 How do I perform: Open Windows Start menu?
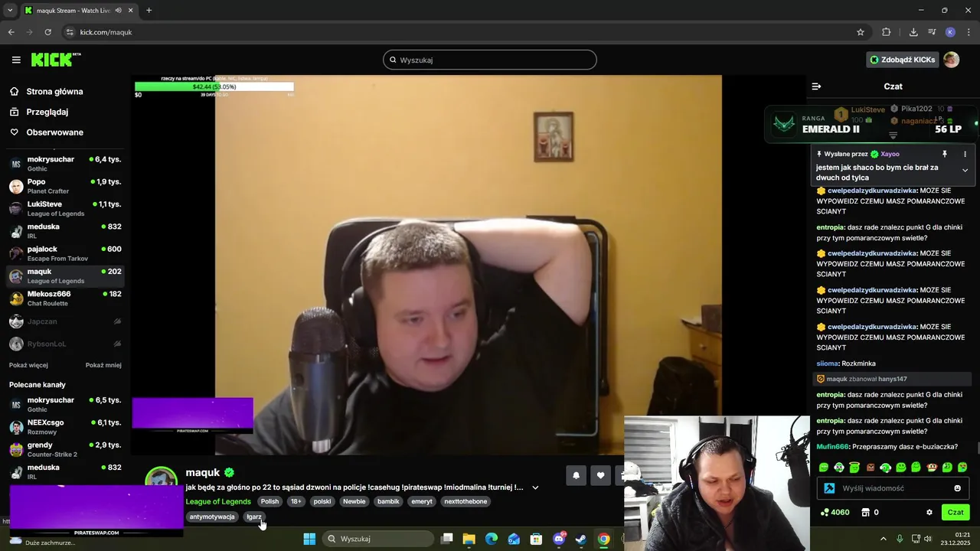coord(309,539)
